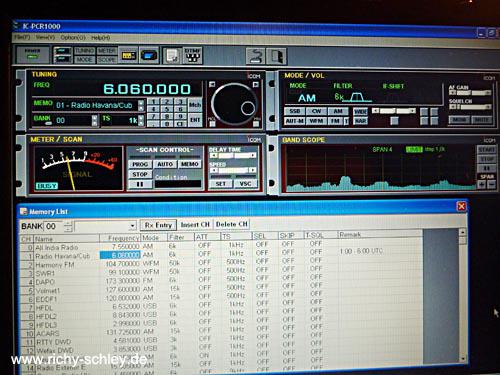Click the blue radio-screen toolbar icon
The height and width of the screenshot is (375, 500).
tap(148, 55)
